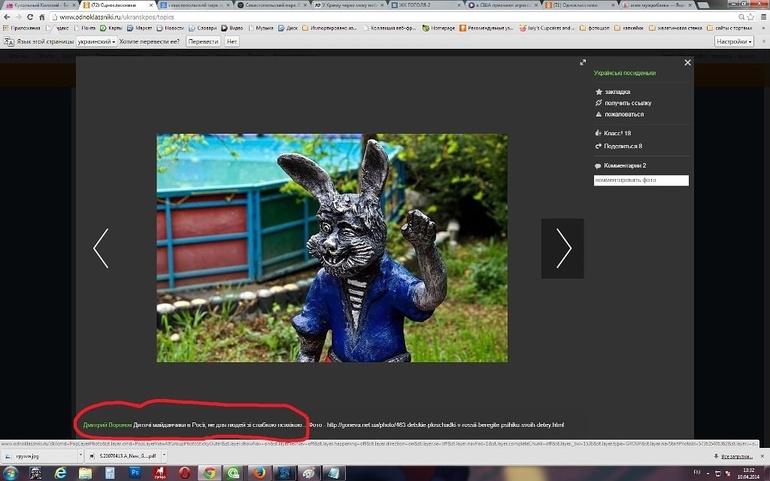The width and height of the screenshot is (770, 481).
Task: Open the украинский language dropdown
Action: pyautogui.click(x=98, y=42)
